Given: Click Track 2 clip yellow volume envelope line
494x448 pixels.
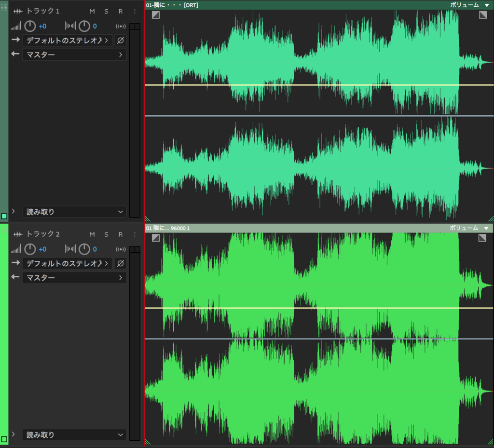Looking at the screenshot, I should click(x=319, y=308).
